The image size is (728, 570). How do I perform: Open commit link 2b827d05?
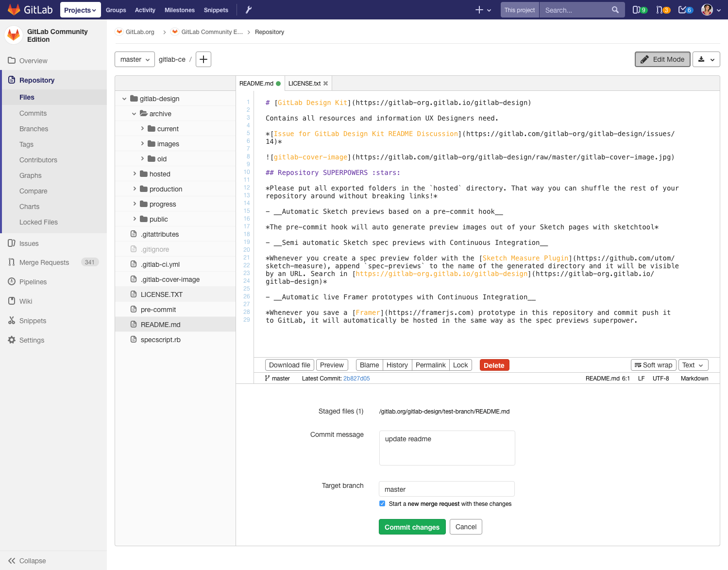point(356,378)
